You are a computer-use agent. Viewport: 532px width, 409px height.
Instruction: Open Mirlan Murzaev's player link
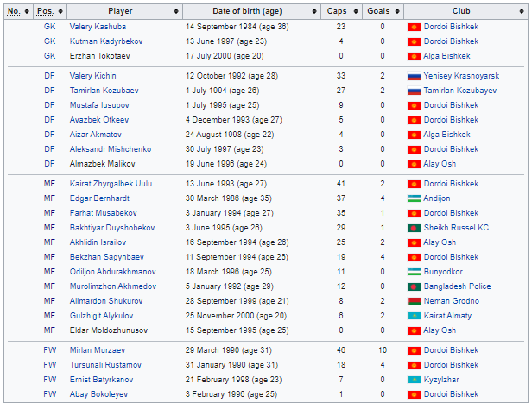coord(98,350)
